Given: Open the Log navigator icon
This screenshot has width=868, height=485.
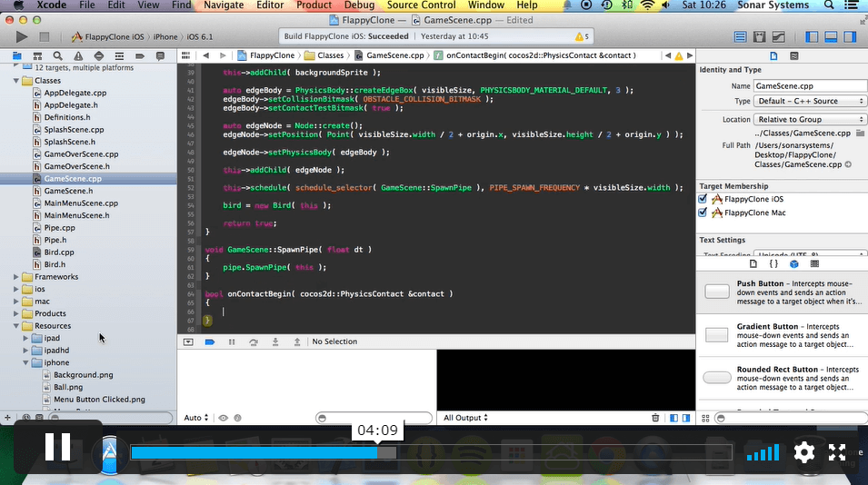Looking at the screenshot, I should [160, 55].
